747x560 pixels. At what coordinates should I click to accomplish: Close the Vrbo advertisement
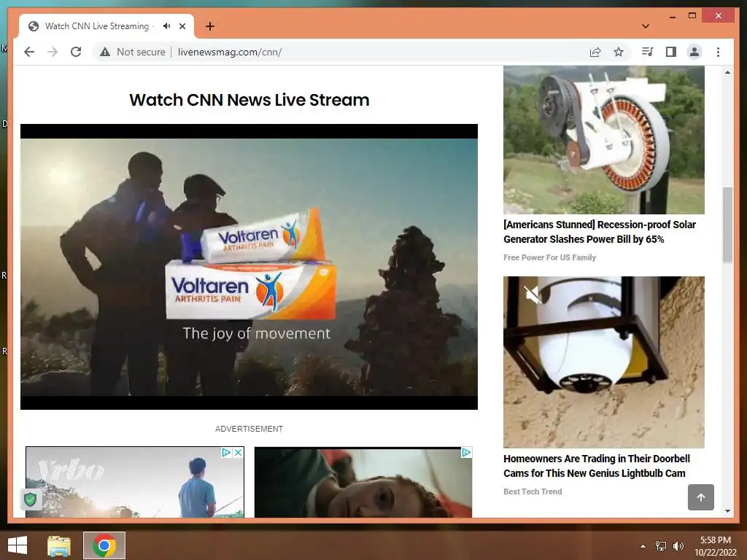coord(239,452)
